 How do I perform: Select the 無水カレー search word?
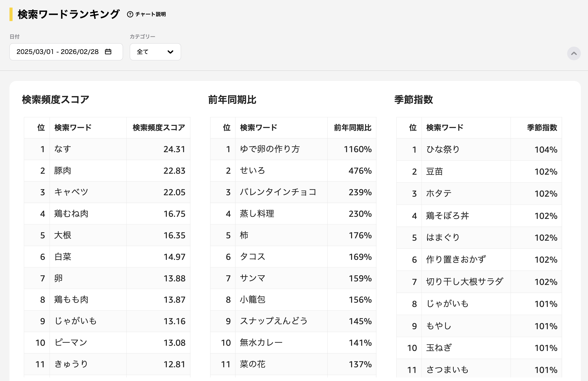point(261,342)
